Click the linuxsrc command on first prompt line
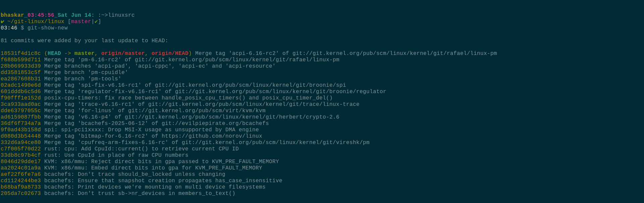The image size is (644, 203). point(121,15)
